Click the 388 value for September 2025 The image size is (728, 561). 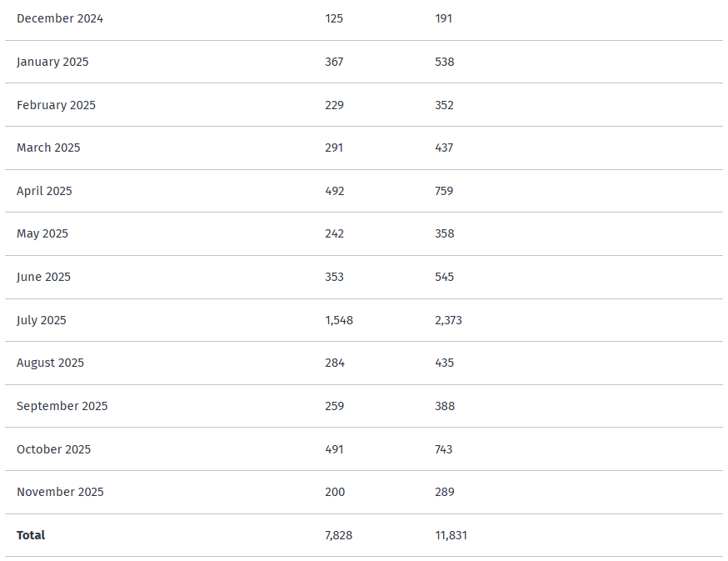point(444,406)
